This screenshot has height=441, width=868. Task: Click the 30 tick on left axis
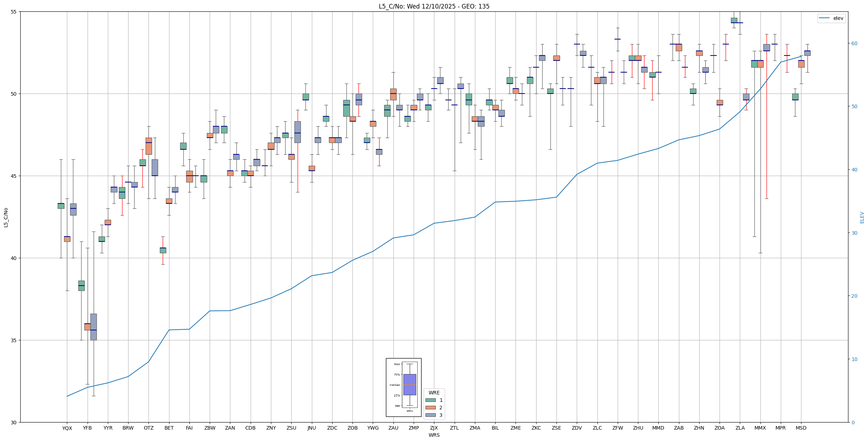(x=14, y=423)
